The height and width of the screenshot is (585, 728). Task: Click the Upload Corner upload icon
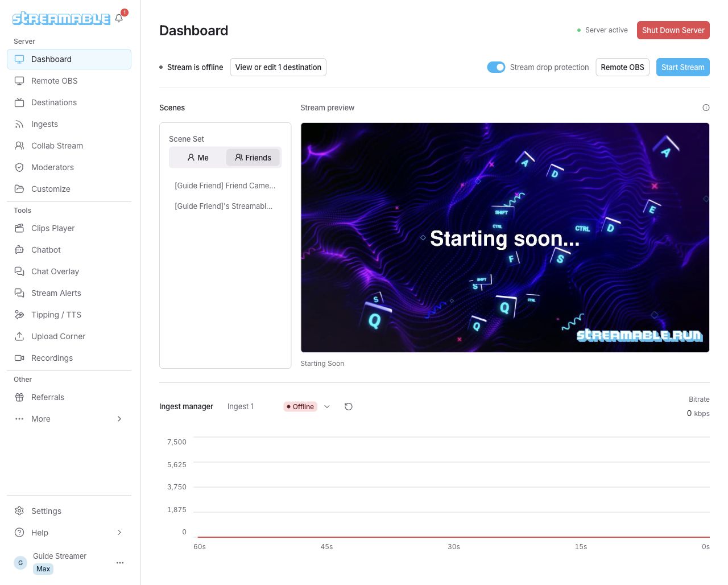(x=19, y=336)
